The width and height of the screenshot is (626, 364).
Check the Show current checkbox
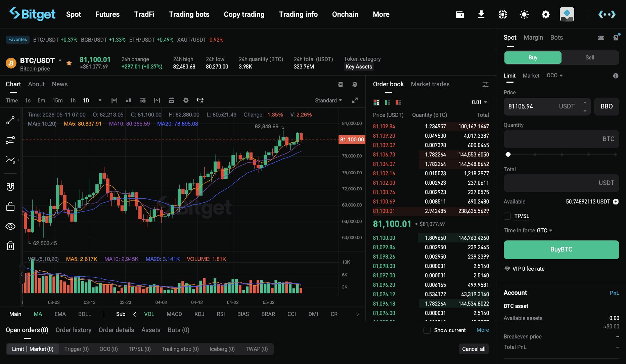point(427,330)
